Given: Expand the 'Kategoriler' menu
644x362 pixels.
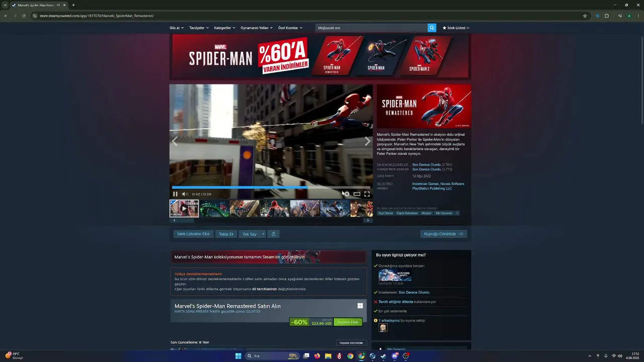Looking at the screenshot, I should (224, 28).
